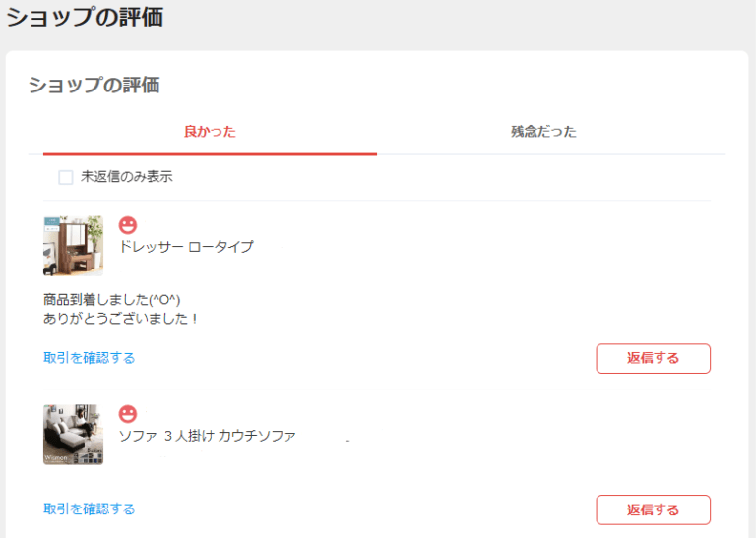Viewport: 756px width, 538px height.
Task: Click the red underline beneath the 良かった tab
Action: pos(210,153)
